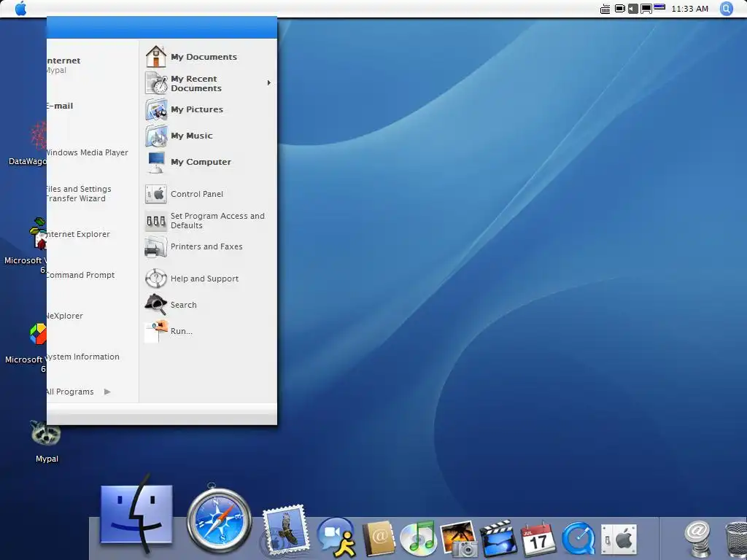The image size is (747, 560).
Task: Launch iMovie clapperboard in dock
Action: [x=498, y=538]
